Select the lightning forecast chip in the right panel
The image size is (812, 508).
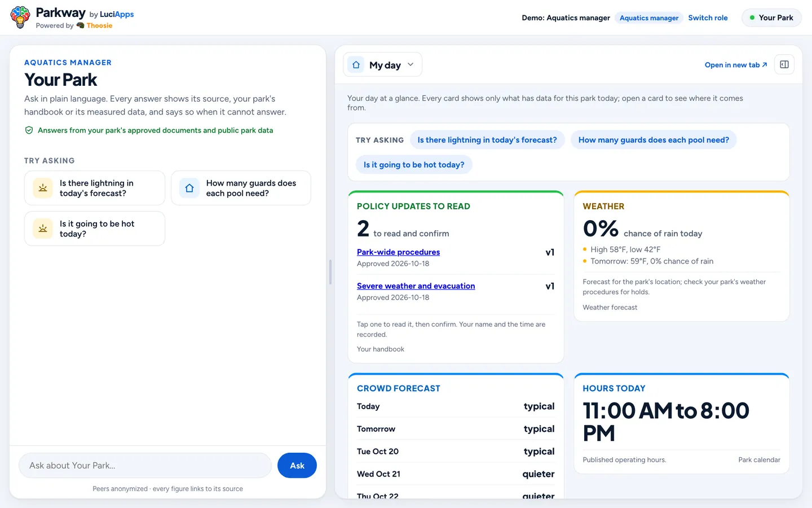[487, 140]
